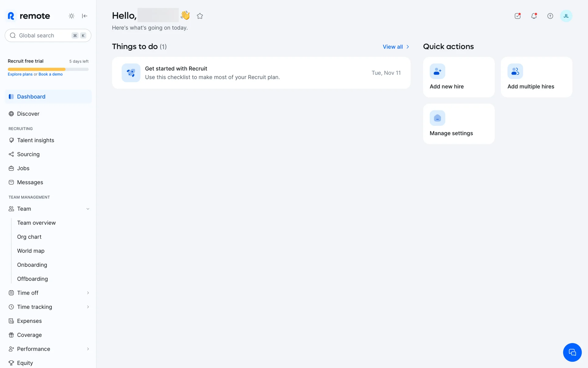Toggle the light/dark theme sun icon
Viewport: 588px width, 368px height.
[71, 16]
